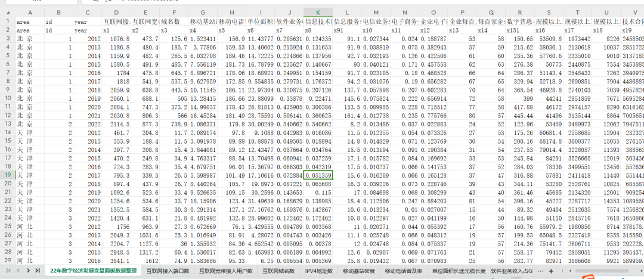Image resolution: width=644 pixels, height=279 pixels.
Task: Open the 移动电话普及率 sheet tab
Action: click(x=403, y=271)
